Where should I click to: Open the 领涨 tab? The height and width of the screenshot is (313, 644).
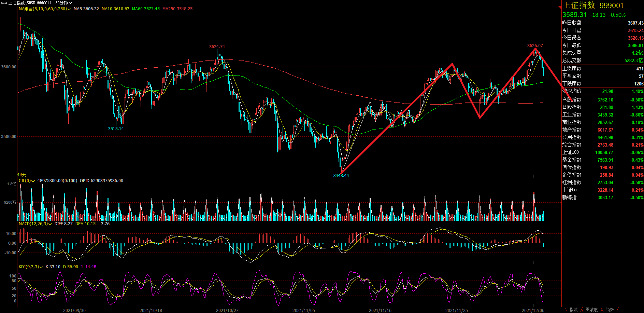pyautogui.click(x=610, y=310)
